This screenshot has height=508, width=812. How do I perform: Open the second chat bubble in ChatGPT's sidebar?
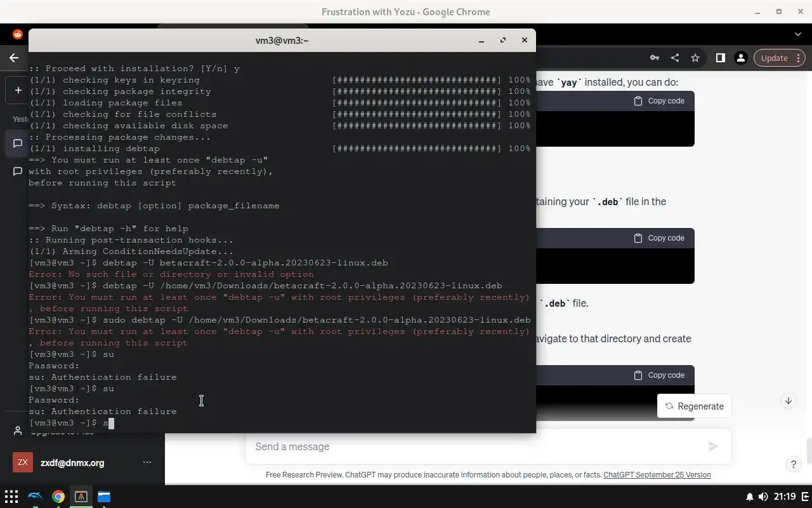coord(18,171)
